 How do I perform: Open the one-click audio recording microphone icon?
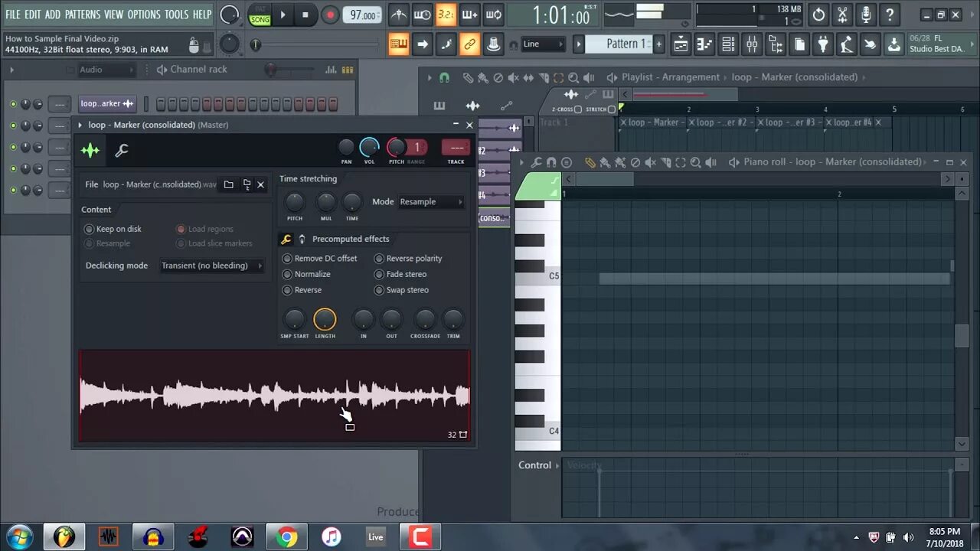[866, 15]
